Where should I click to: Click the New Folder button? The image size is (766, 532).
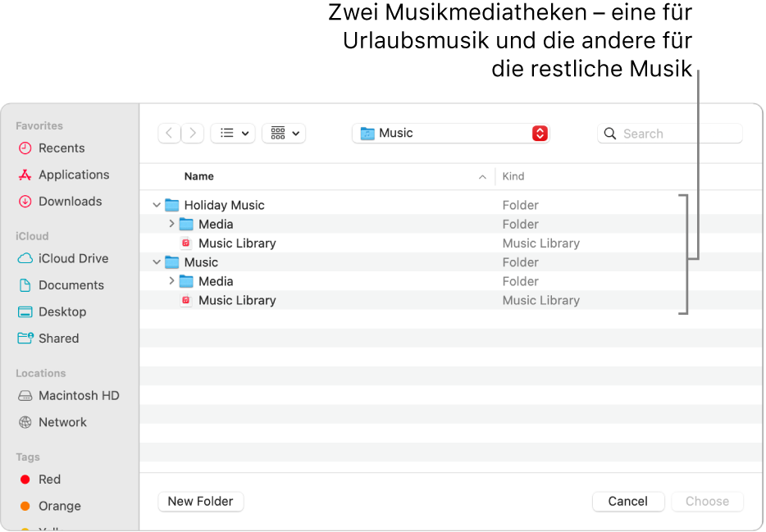200,501
